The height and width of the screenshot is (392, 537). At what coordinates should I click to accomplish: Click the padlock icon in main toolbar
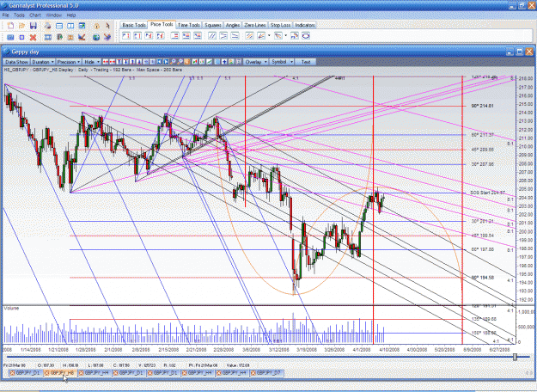tap(97, 26)
